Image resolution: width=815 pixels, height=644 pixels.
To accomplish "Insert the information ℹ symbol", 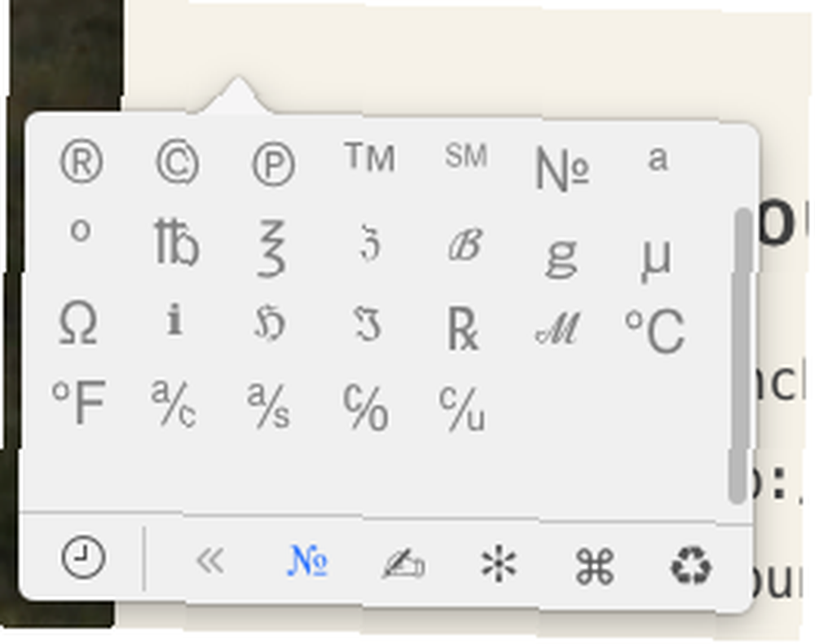I will point(174,319).
